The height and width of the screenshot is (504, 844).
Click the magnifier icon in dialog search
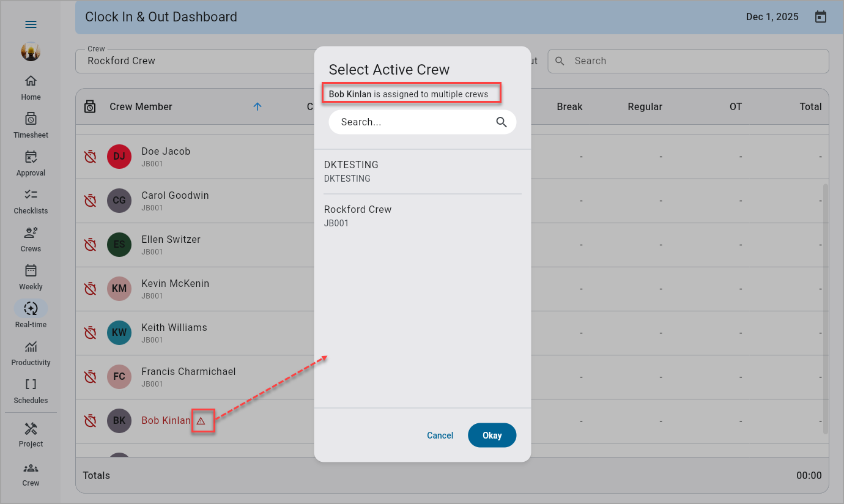click(502, 122)
